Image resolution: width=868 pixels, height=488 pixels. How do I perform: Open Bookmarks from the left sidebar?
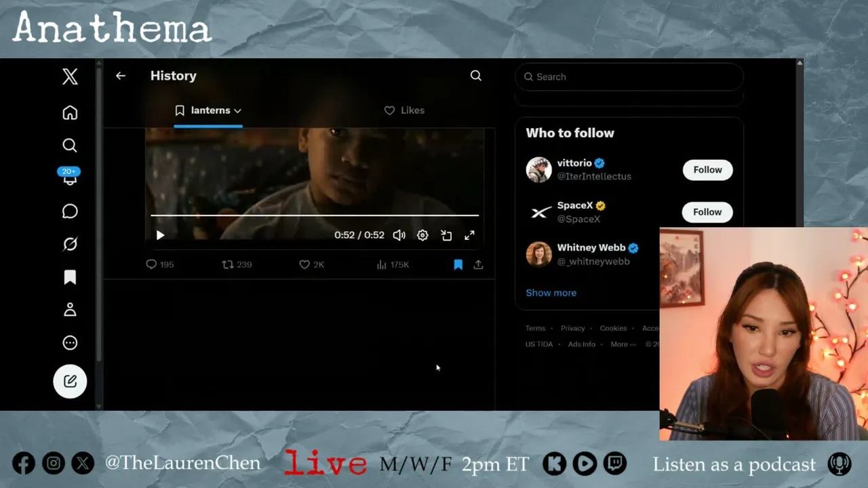click(x=70, y=277)
